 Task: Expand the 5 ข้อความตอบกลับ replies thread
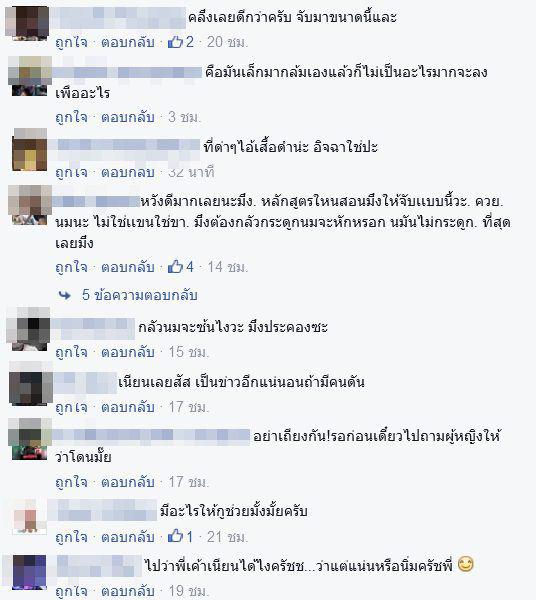click(140, 295)
